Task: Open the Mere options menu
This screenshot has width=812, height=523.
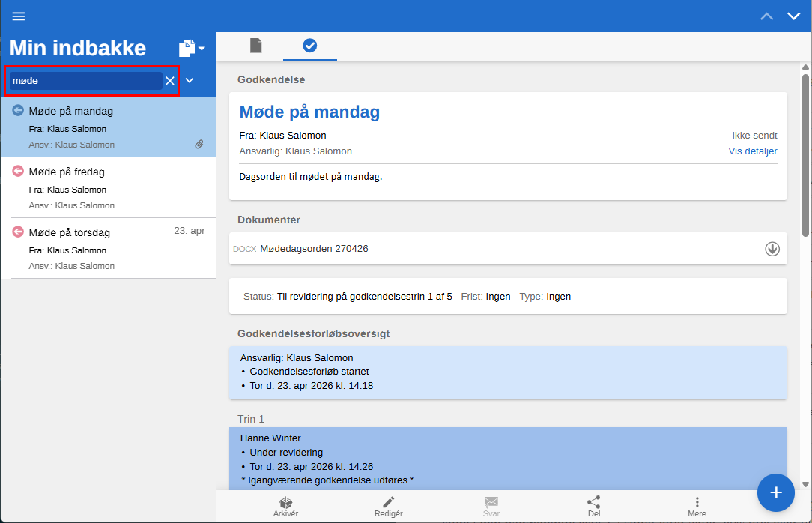Action: tap(697, 507)
